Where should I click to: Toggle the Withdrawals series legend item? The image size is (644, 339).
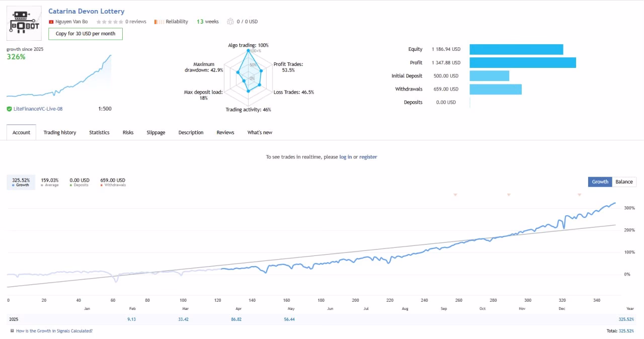point(113,182)
